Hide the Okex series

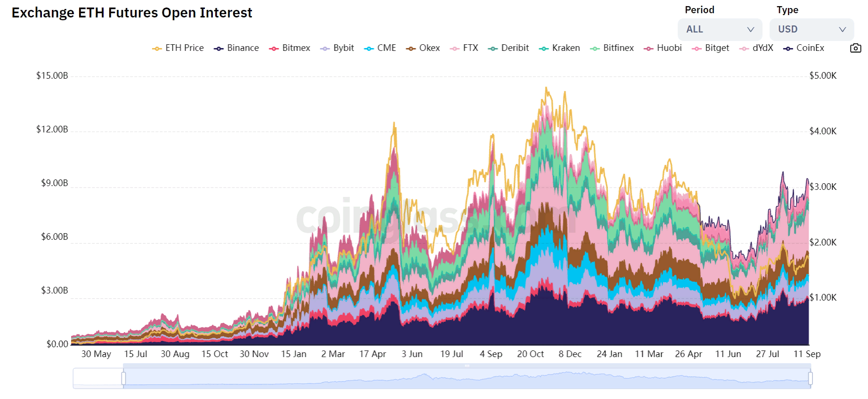point(423,48)
